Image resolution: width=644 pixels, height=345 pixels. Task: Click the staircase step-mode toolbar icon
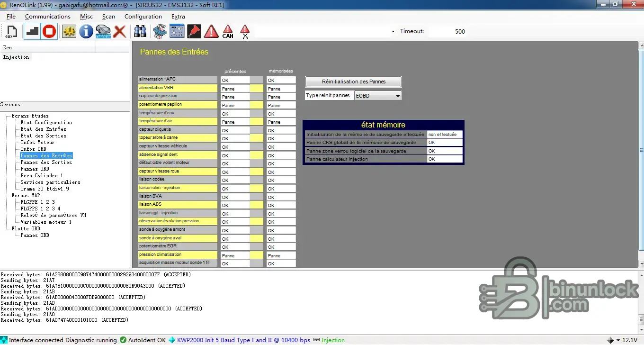click(x=32, y=32)
